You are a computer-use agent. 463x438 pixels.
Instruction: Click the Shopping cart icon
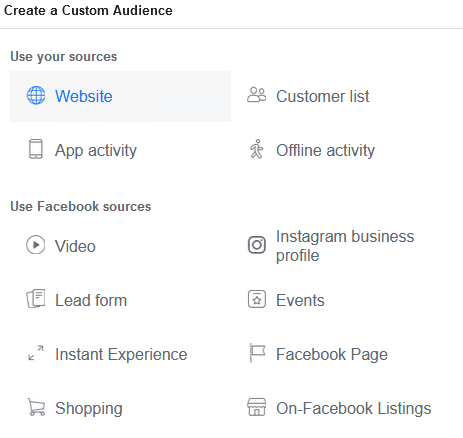tap(36, 407)
